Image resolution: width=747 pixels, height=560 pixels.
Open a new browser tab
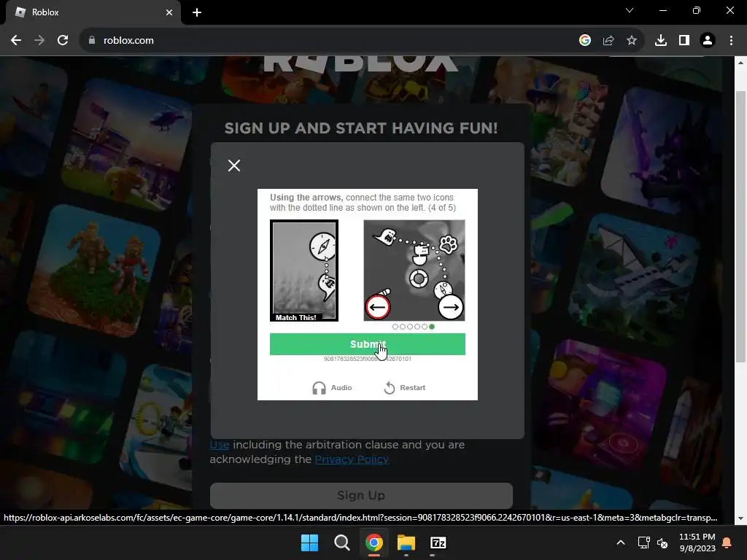click(x=197, y=12)
